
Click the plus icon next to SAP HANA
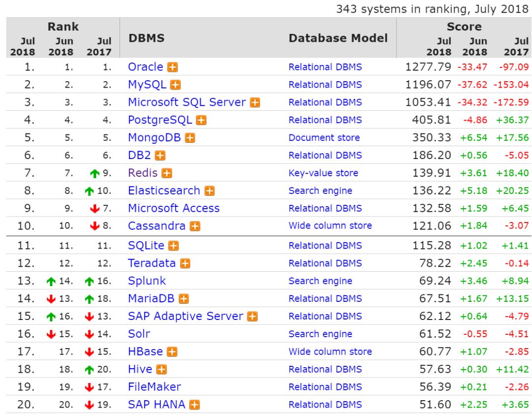[195, 405]
